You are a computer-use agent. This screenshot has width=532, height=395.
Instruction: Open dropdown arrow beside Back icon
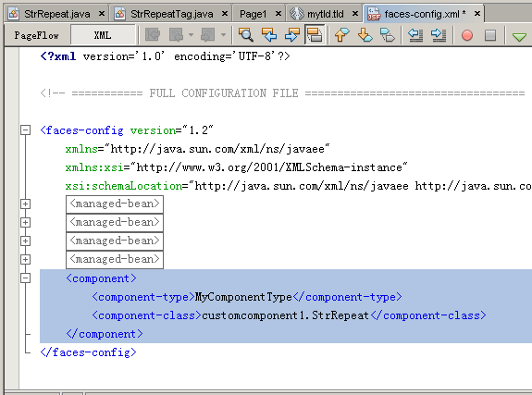[191, 35]
